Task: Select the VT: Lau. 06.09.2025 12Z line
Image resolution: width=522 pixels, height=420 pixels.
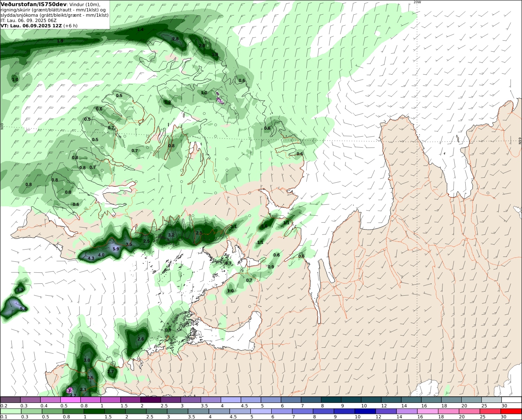Action: coord(32,26)
